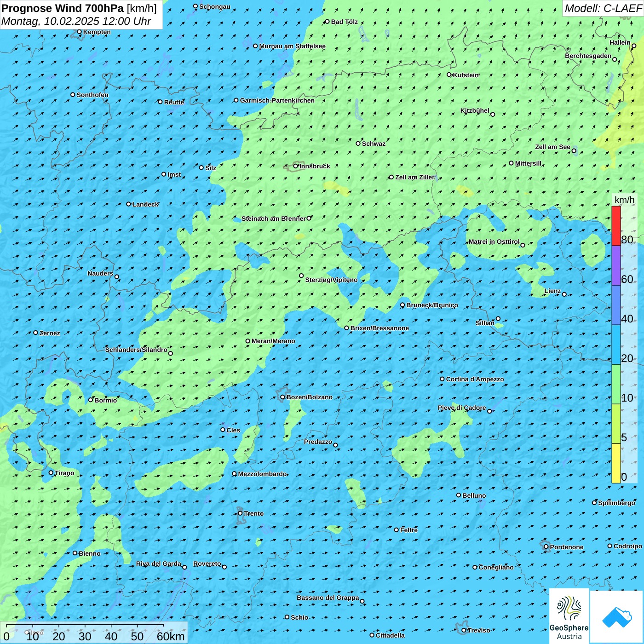Viewport: 644px width, 644px height.
Task: Click the Trento city marker circle
Action: (x=240, y=513)
